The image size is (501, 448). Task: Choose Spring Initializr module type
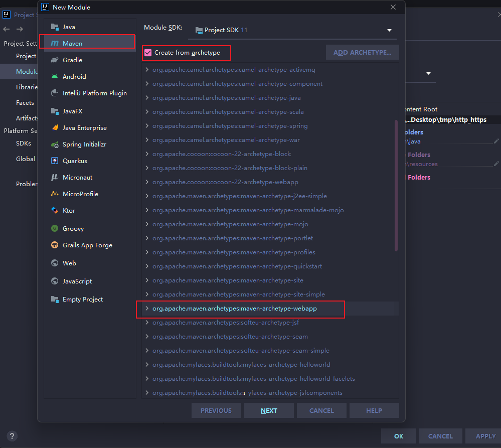[90, 144]
